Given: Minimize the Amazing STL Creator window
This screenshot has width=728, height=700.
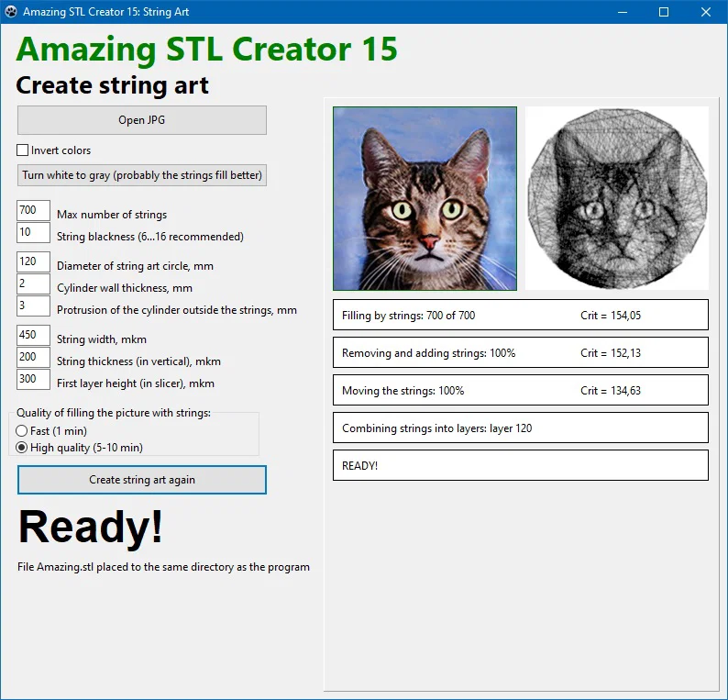Looking at the screenshot, I should click(623, 12).
